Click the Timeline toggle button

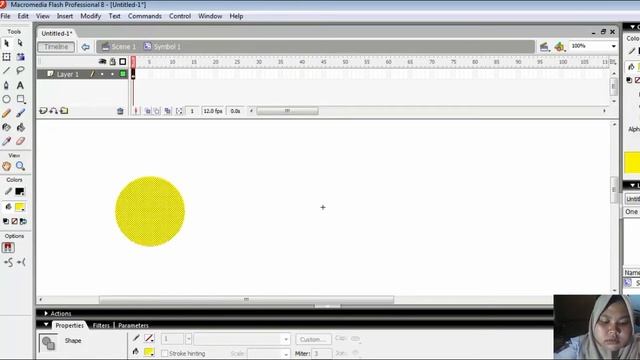point(56,47)
